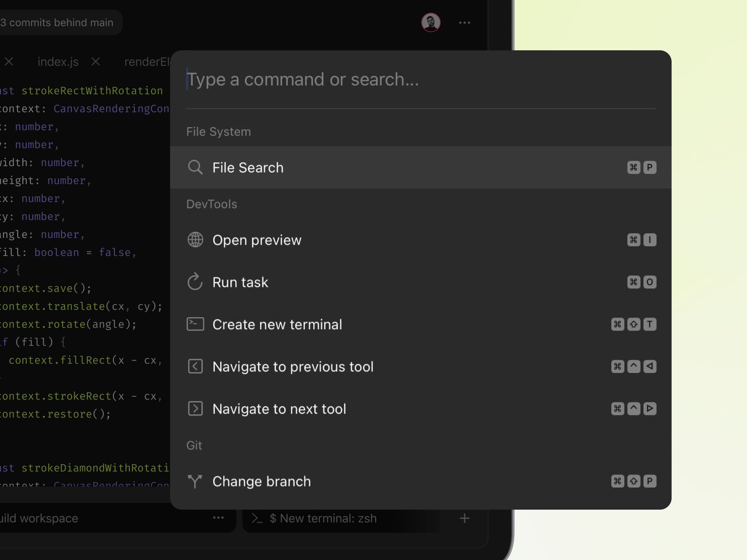The height and width of the screenshot is (560, 747).
Task: Switch to the index.js tab
Action: click(57, 62)
